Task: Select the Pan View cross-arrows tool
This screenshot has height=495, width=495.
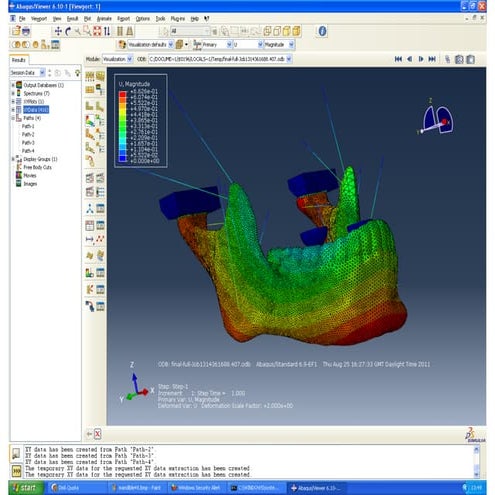Action: (58, 31)
